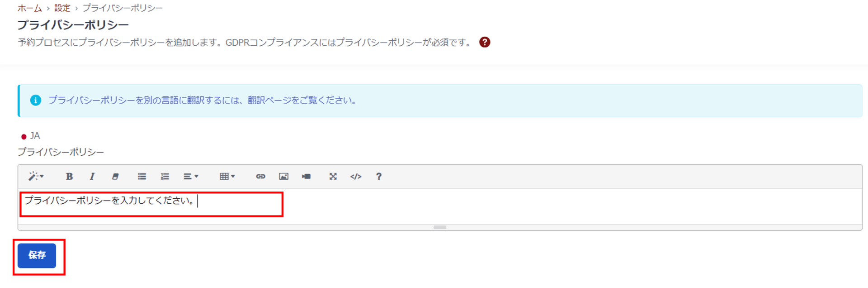Click the red help icon beside the description
The height and width of the screenshot is (288, 868).
[x=485, y=42]
